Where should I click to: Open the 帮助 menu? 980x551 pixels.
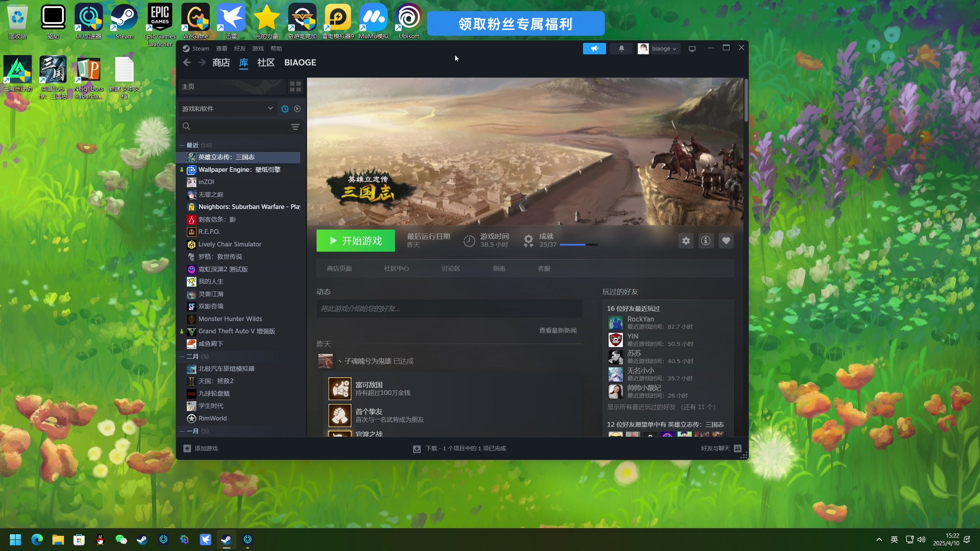[x=276, y=49]
